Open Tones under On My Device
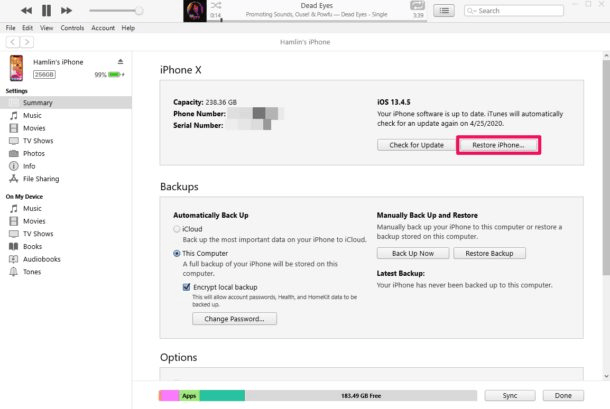This screenshot has width=610, height=409. (x=33, y=271)
